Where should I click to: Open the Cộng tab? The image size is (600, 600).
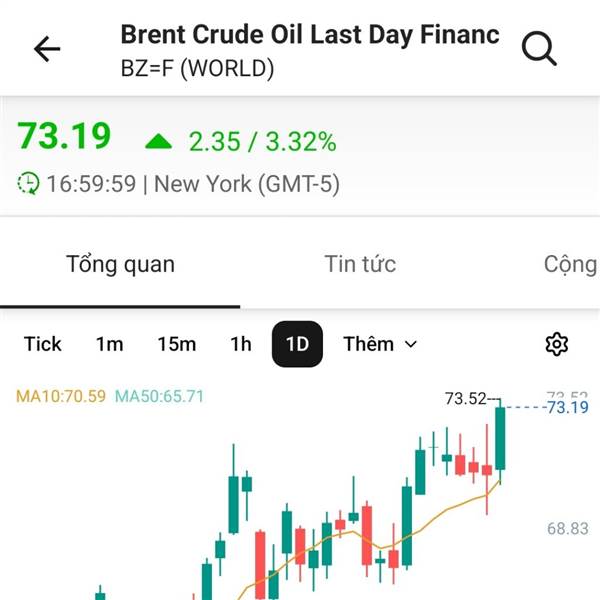click(570, 265)
